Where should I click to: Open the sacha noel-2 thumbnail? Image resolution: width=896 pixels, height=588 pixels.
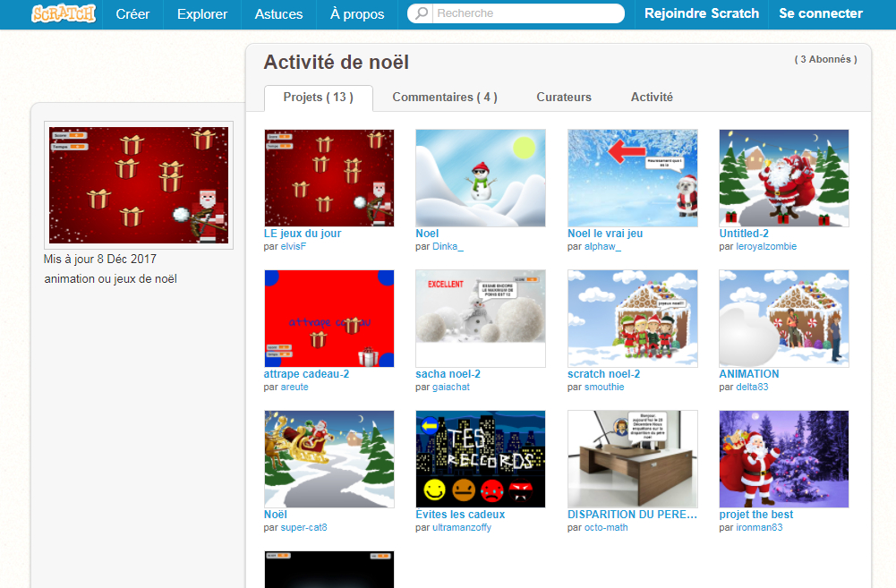coord(481,319)
